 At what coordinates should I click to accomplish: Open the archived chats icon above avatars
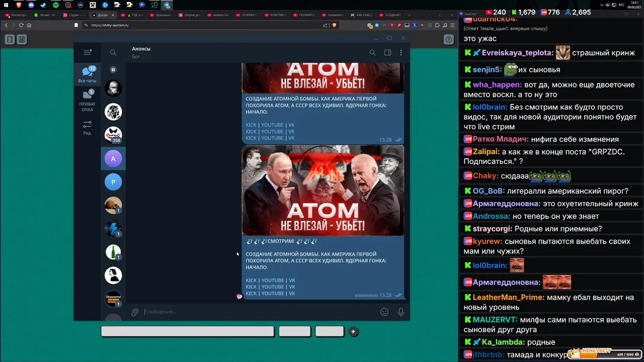(113, 70)
